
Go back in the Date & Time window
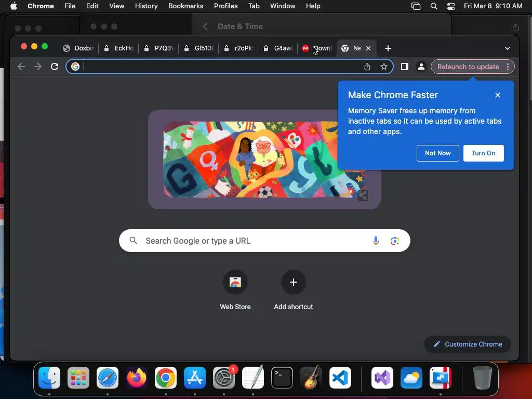[x=205, y=26]
